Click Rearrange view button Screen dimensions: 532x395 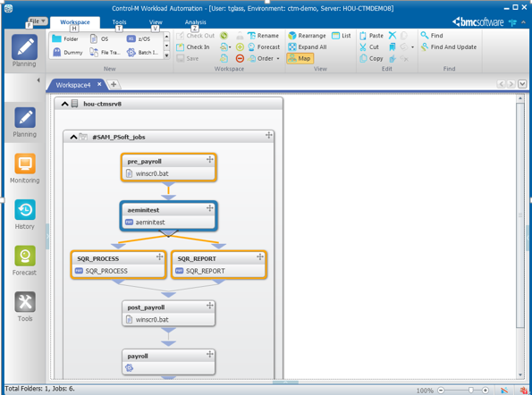[x=307, y=36]
